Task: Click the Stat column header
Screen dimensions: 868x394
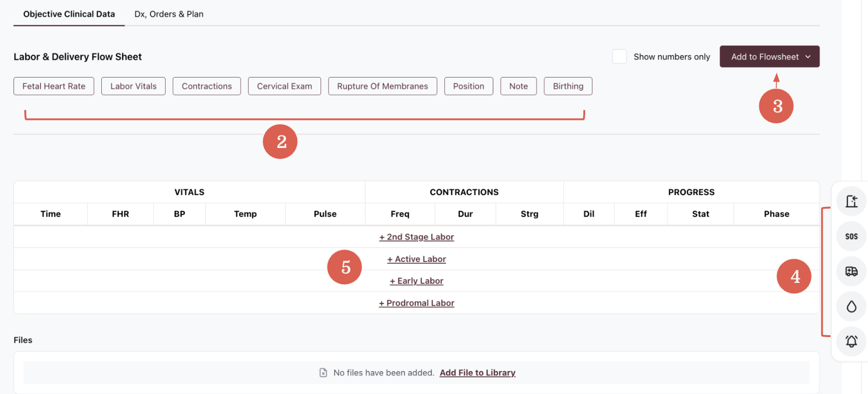Action: click(700, 214)
